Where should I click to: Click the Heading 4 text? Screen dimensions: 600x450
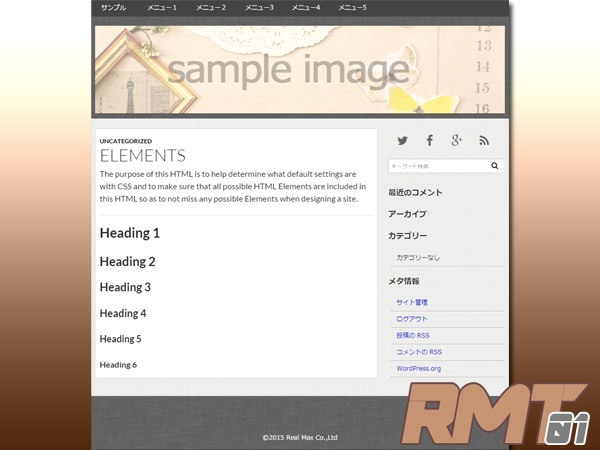[123, 313]
